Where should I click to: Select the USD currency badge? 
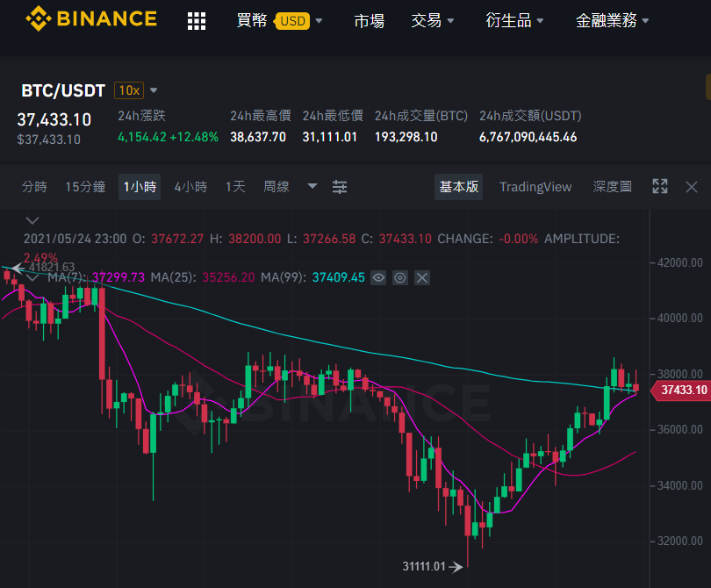(x=293, y=21)
